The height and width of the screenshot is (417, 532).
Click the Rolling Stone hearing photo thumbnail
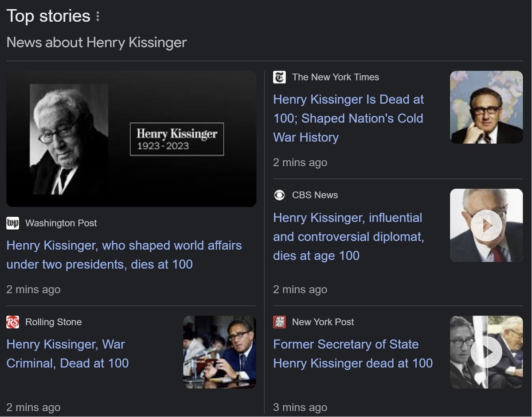(x=219, y=352)
